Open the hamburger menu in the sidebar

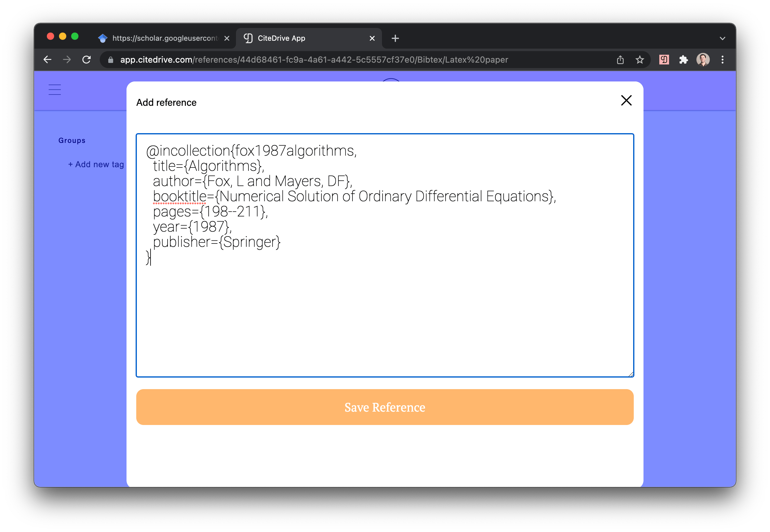click(54, 89)
